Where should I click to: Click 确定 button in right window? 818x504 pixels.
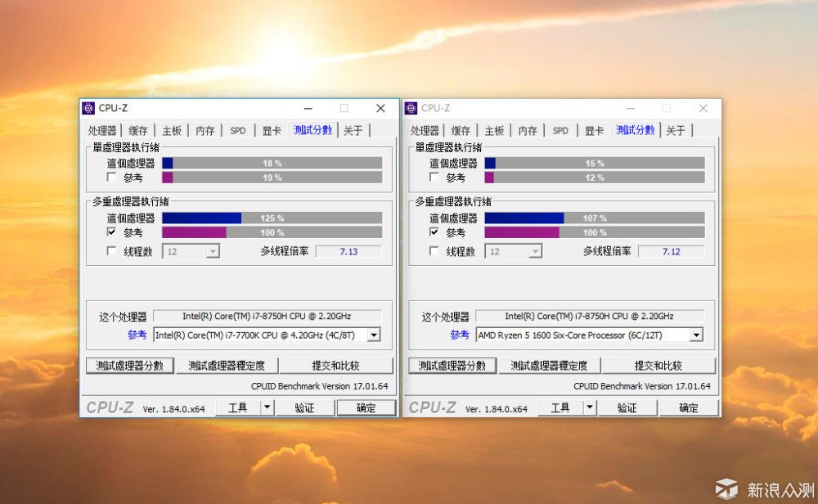[689, 407]
